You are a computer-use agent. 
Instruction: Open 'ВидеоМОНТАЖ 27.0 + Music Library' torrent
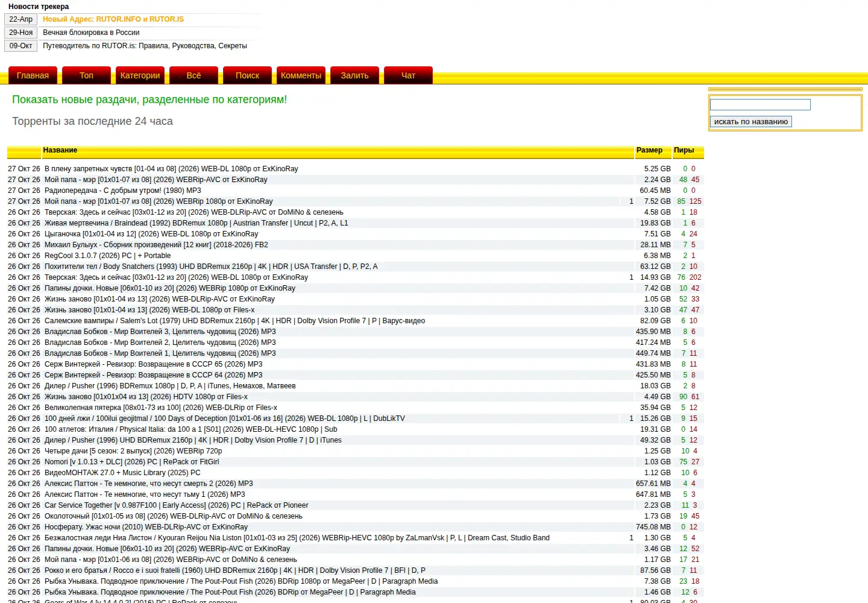122,473
